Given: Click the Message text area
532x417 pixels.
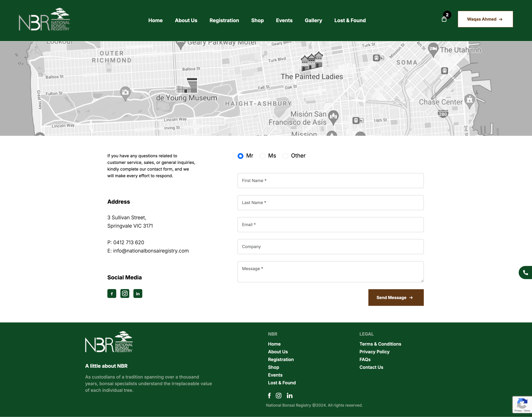Looking at the screenshot, I should pos(330,271).
